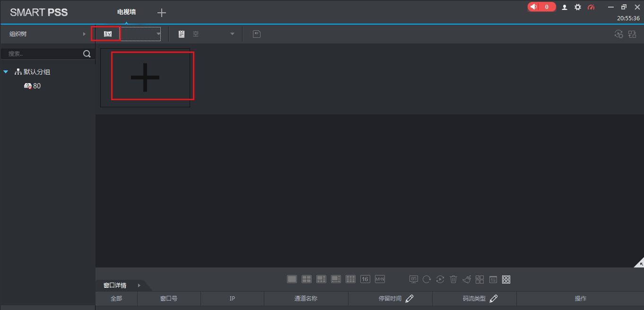Select the 默认分组 group
This screenshot has height=310, width=644.
tap(37, 72)
